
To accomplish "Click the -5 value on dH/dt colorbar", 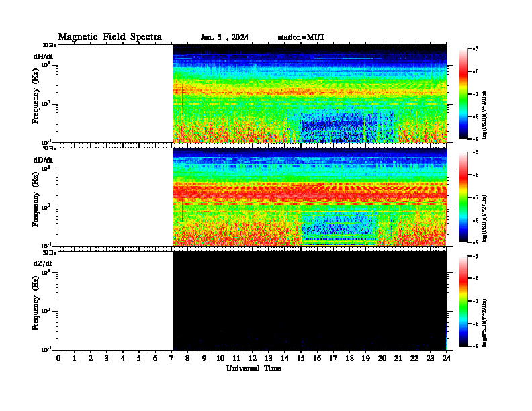I will (476, 49).
